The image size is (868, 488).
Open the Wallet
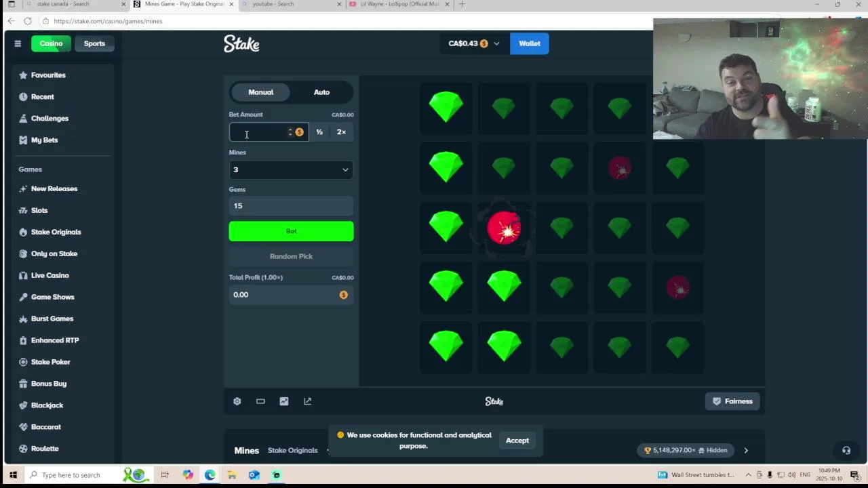coord(530,44)
